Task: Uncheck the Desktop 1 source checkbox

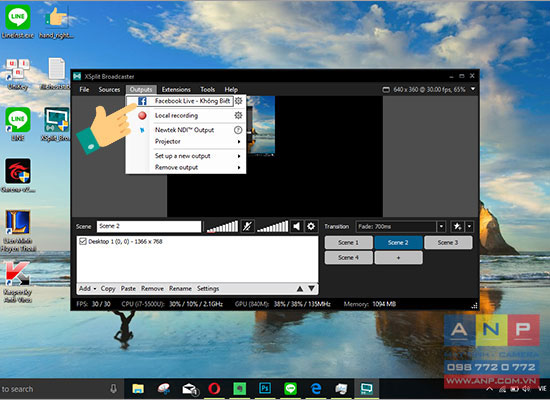Action: [83, 241]
